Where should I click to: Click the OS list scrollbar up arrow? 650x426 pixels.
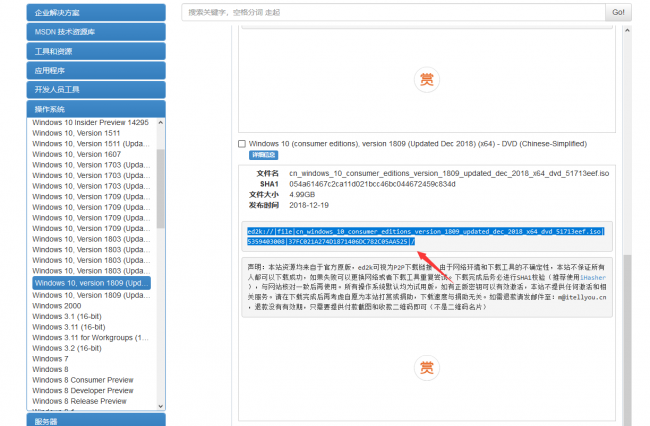[x=161, y=123]
